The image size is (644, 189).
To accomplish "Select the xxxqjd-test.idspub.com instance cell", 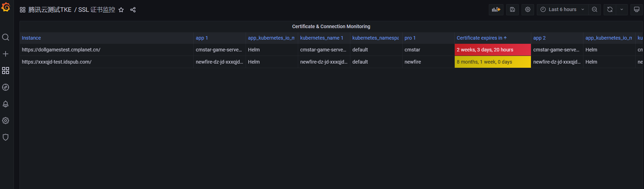I will tap(106, 62).
